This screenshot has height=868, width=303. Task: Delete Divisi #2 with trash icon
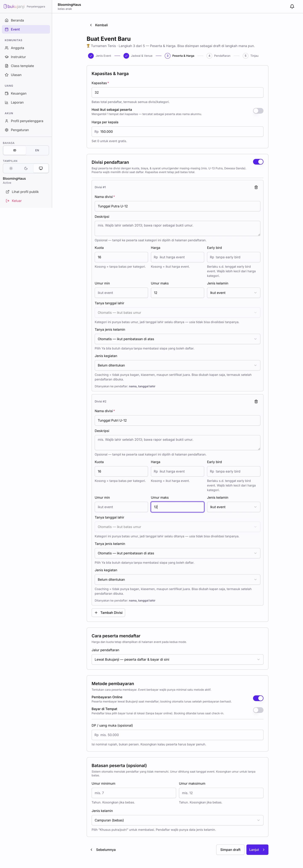click(x=256, y=401)
